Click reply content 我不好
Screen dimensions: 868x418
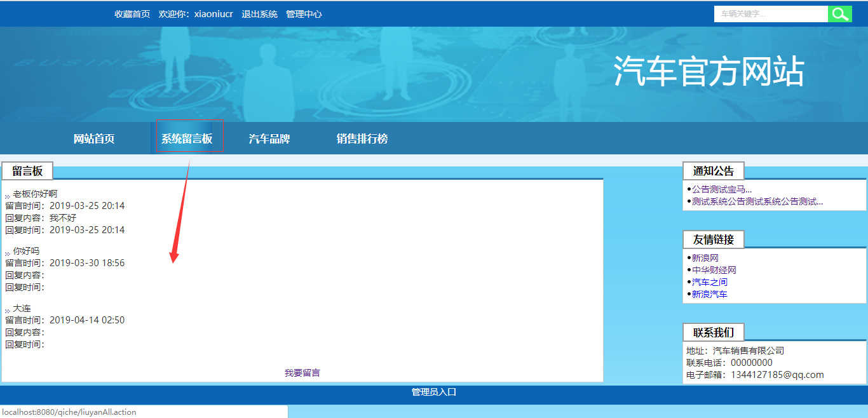[x=63, y=218]
